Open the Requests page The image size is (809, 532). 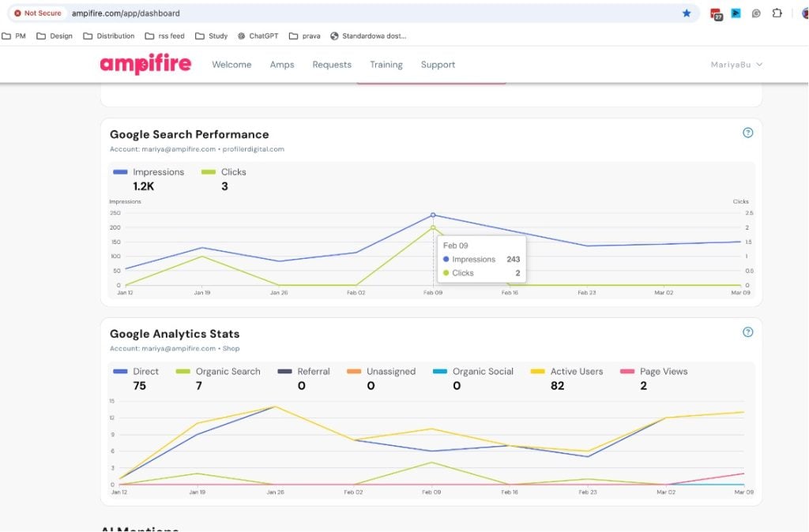[x=332, y=65]
